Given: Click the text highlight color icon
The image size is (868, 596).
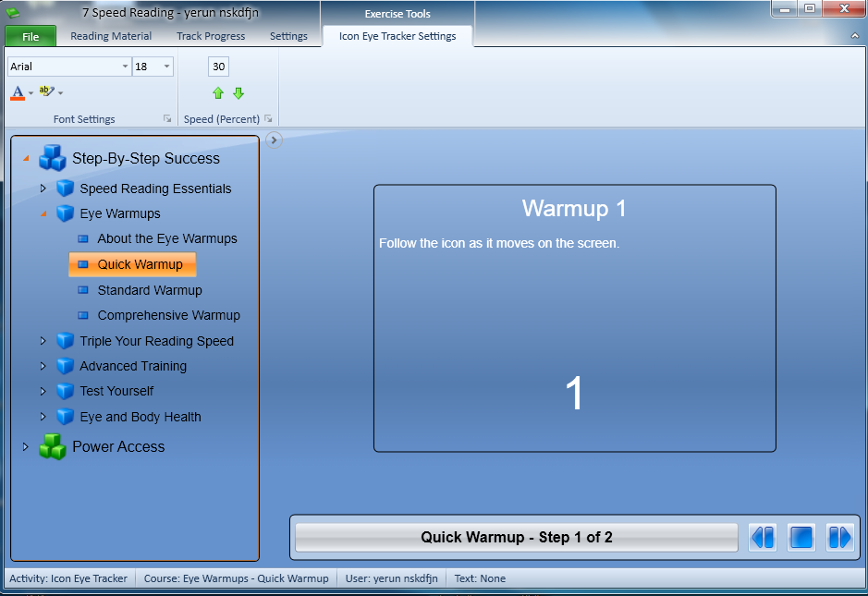Looking at the screenshot, I should [x=46, y=91].
